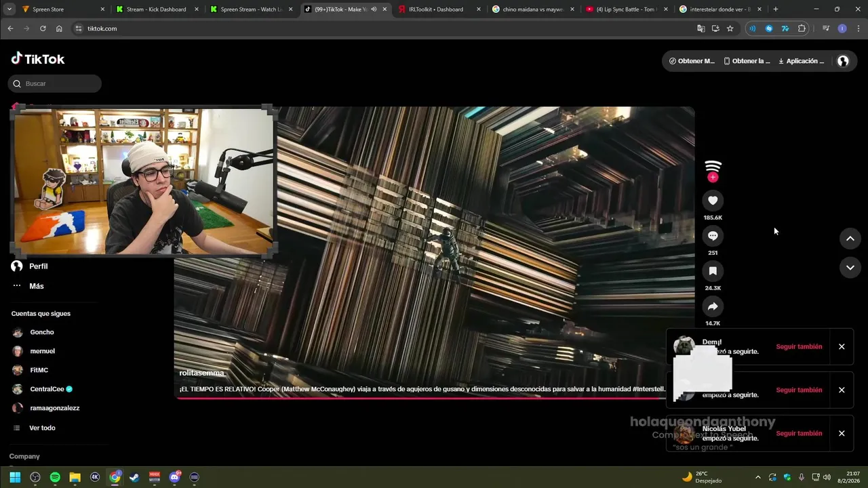
Task: Follow the creator with the red plus badge
Action: click(713, 178)
